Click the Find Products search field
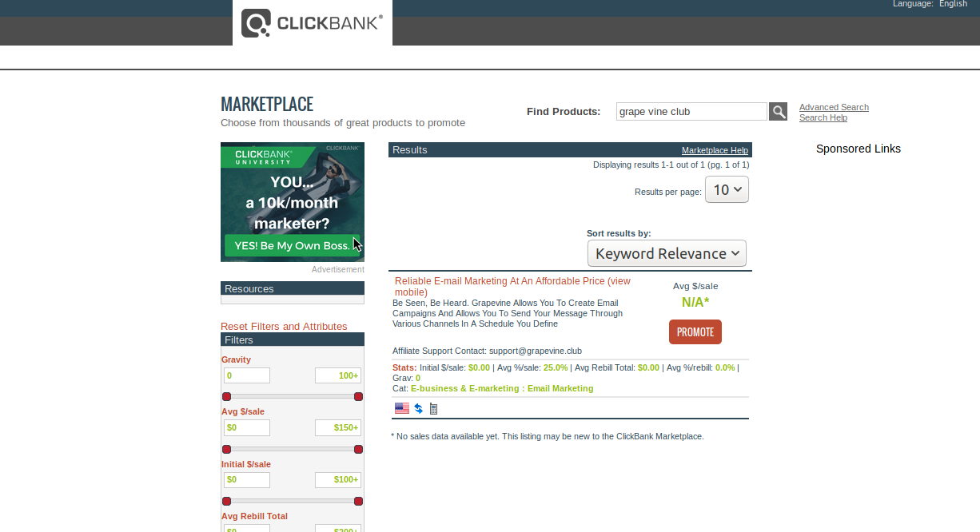Screen dimensions: 980x532 (x=691, y=111)
